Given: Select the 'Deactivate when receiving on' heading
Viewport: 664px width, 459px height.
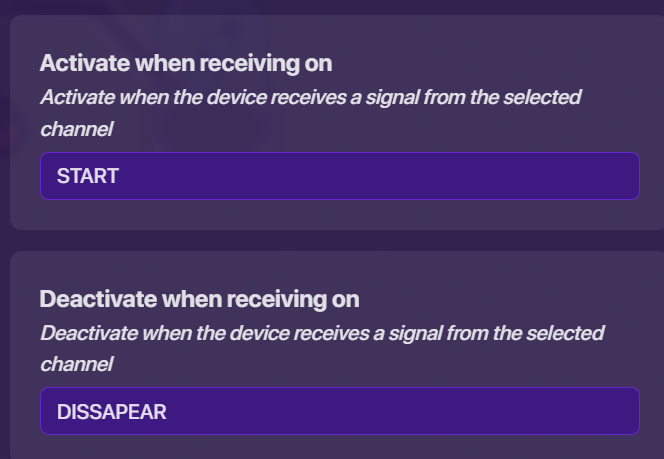Looking at the screenshot, I should (x=199, y=298).
